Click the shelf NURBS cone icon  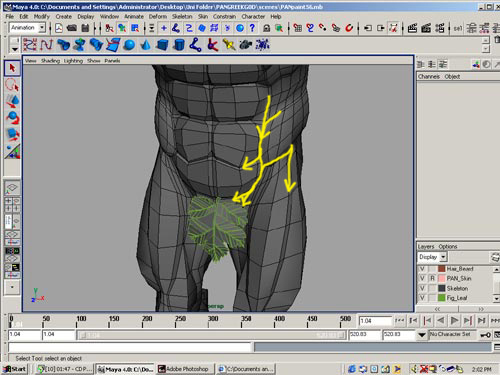(x=145, y=45)
